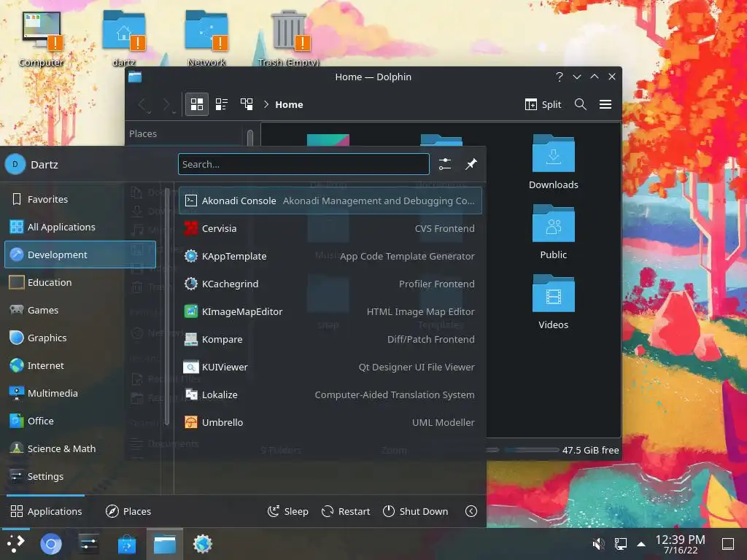Click the Restart button

coord(346,511)
